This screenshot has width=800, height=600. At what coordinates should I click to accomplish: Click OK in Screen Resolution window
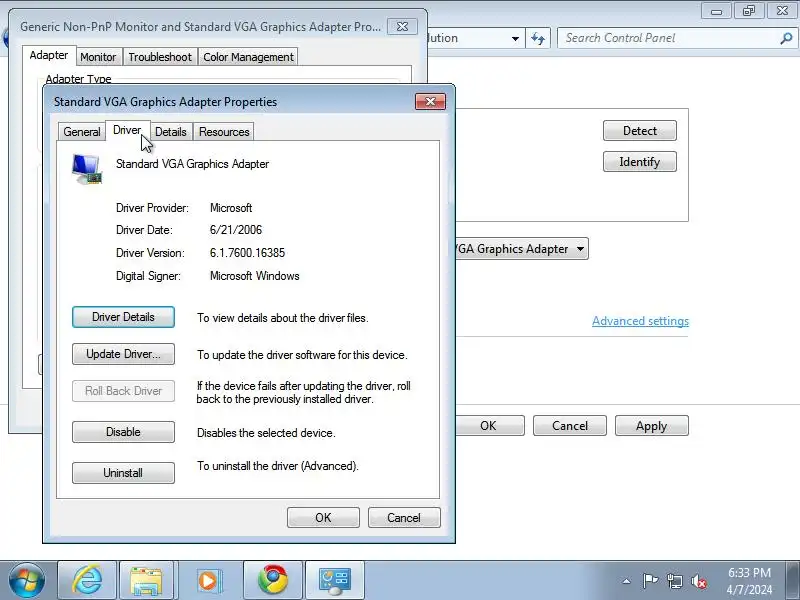tap(488, 426)
